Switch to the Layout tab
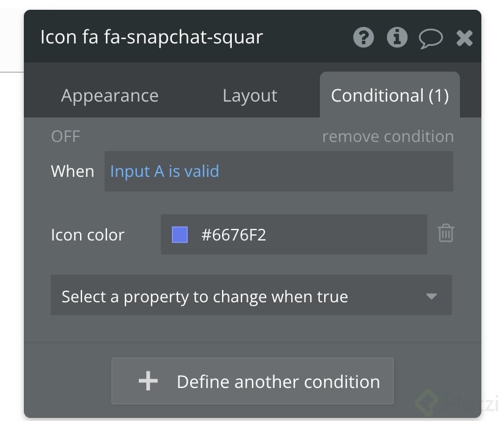Viewport: 504px width, 421px height. (250, 95)
